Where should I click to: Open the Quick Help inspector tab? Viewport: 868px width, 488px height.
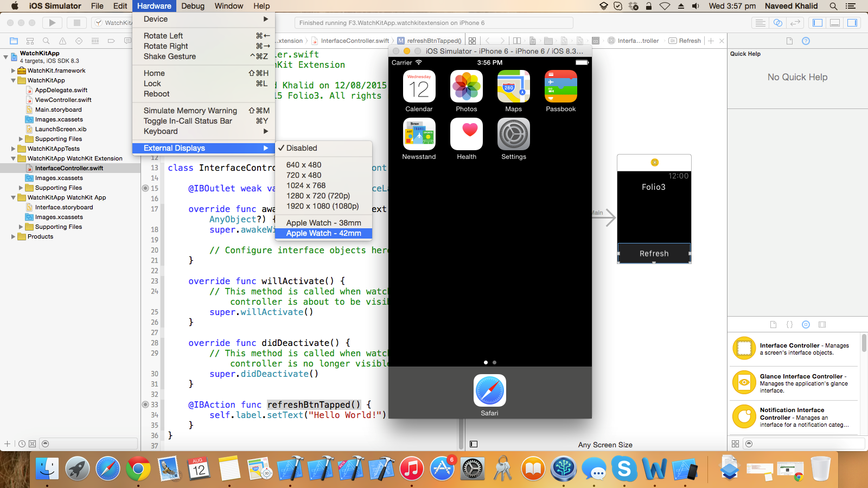coord(805,40)
